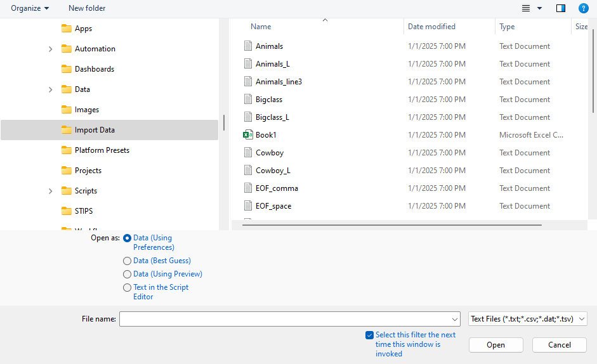The image size is (597, 364).
Task: Sort files by the Size column
Action: (581, 27)
